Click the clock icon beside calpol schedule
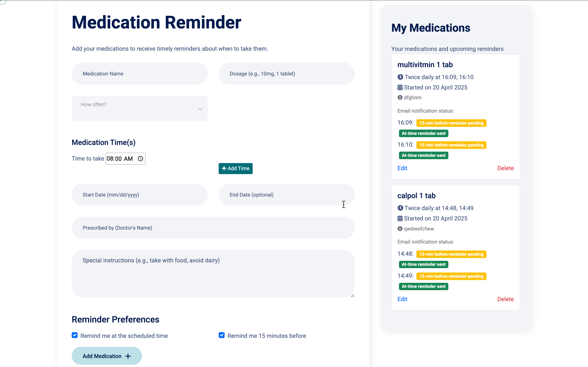Image resolution: width=588 pixels, height=367 pixels. tap(400, 208)
